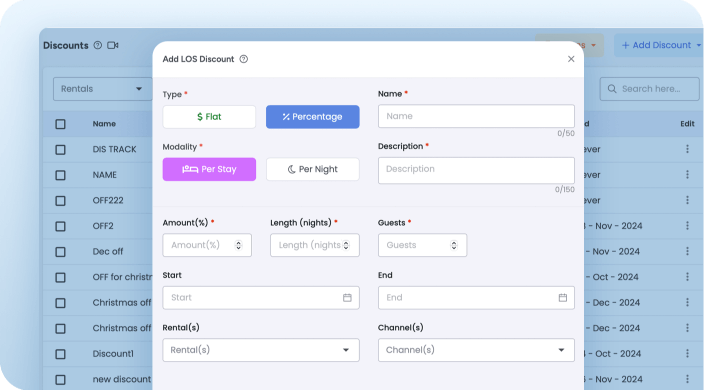The width and height of the screenshot is (704, 390).
Task: Focus the Amount(%) input field
Action: tap(207, 245)
